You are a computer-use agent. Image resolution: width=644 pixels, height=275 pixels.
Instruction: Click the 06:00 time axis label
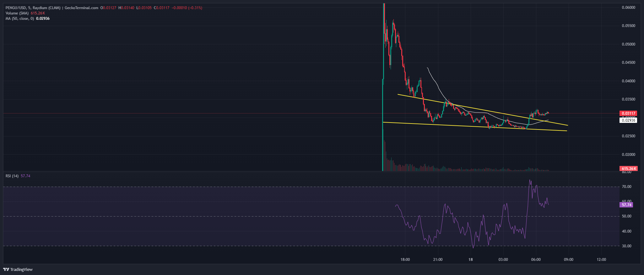(536, 260)
